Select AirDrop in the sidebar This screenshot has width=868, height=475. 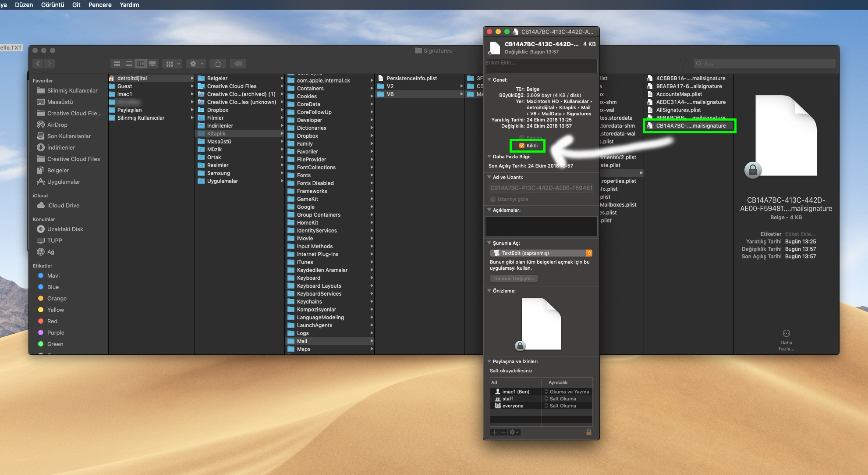(57, 125)
